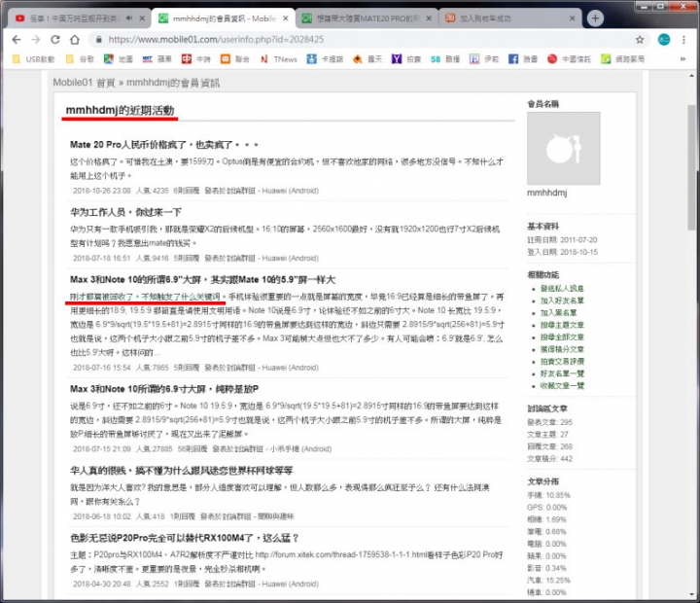Close the 加入購物車成功 tab

(x=573, y=18)
